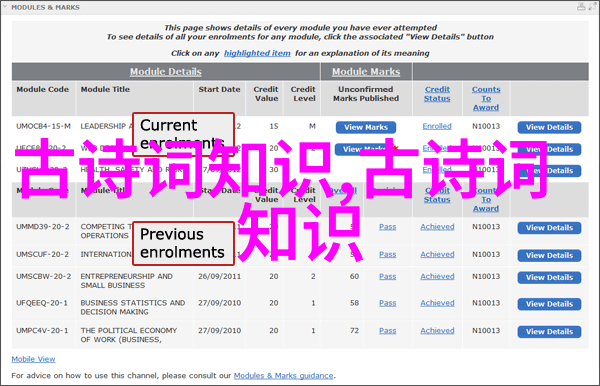Click N10013 award code for UMOCB4-15-M
The image size is (600, 386).
click(x=486, y=126)
